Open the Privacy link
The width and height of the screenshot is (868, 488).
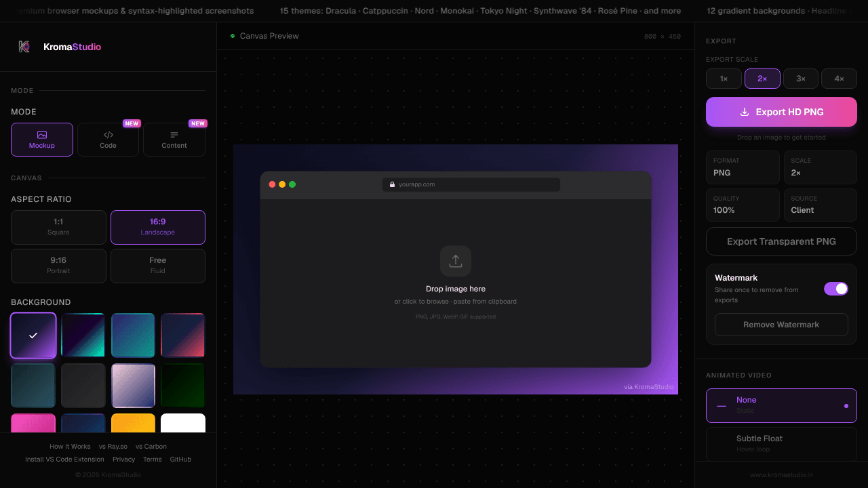click(x=124, y=460)
